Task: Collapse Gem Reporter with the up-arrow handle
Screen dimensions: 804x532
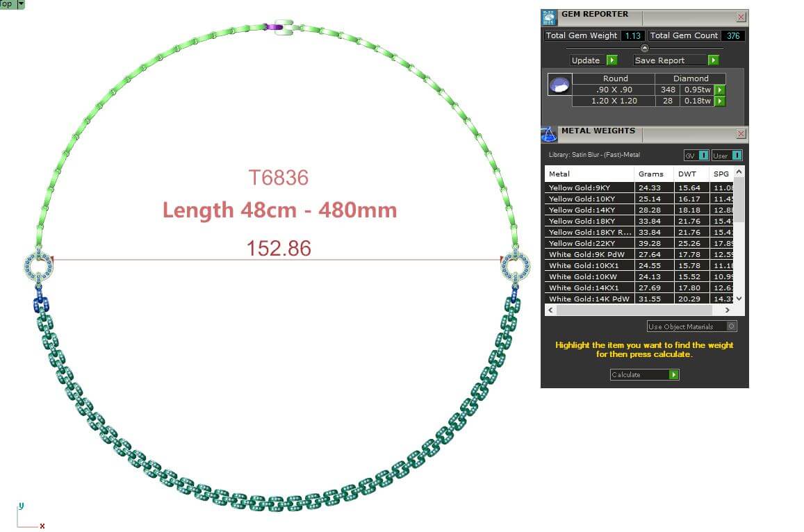Action: (644, 48)
